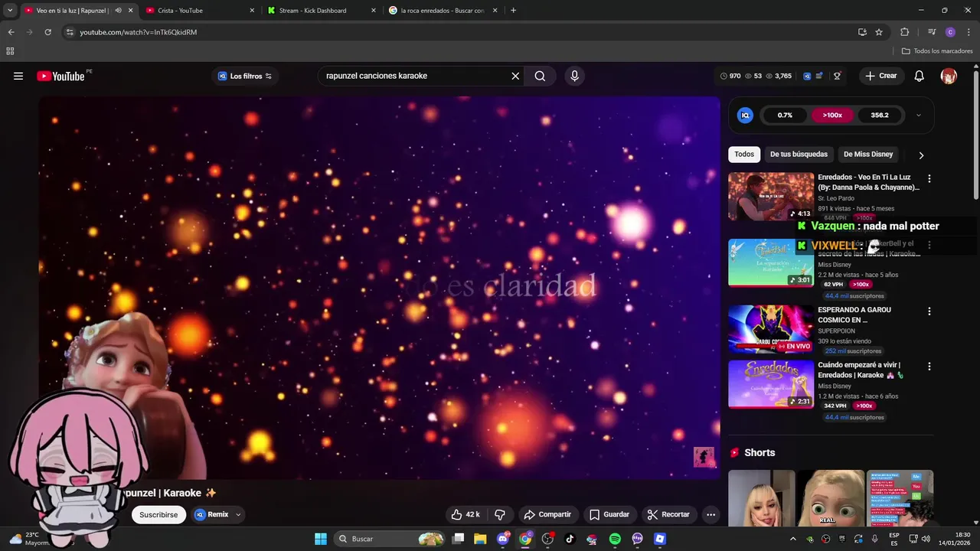Open a new browser tab
Viewport: 980px width, 551px height.
[x=513, y=11]
